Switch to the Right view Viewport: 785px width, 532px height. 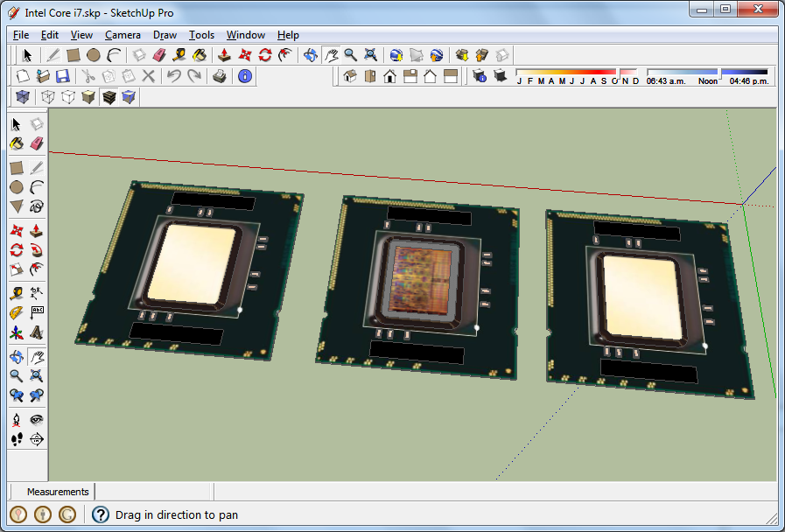point(410,76)
